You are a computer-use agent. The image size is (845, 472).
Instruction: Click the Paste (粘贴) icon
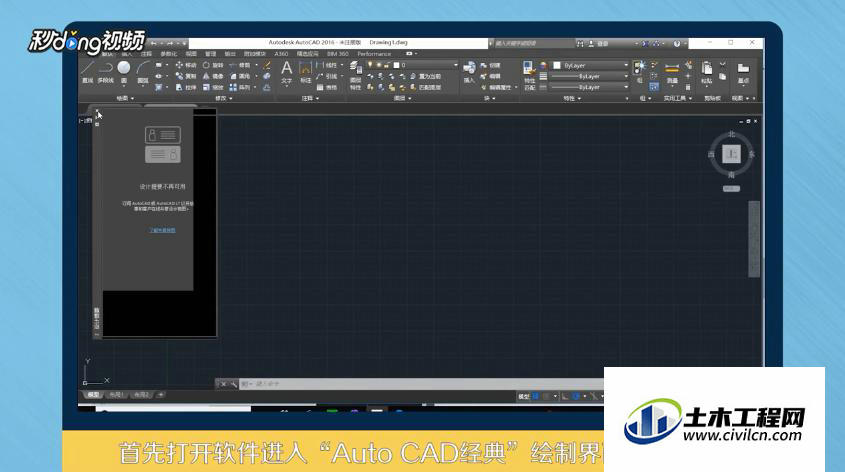[707, 72]
